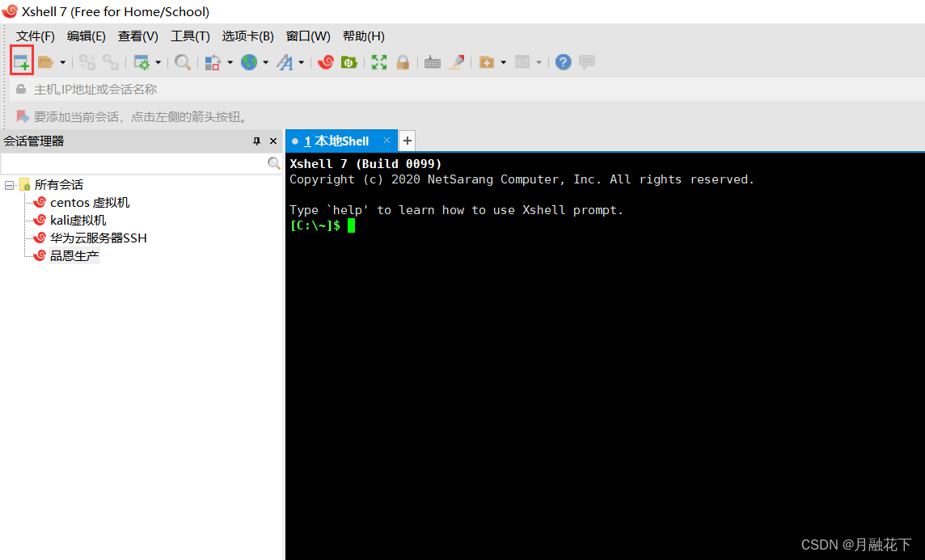Click the lock icon in address bar
The height and width of the screenshot is (560, 925).
[21, 90]
